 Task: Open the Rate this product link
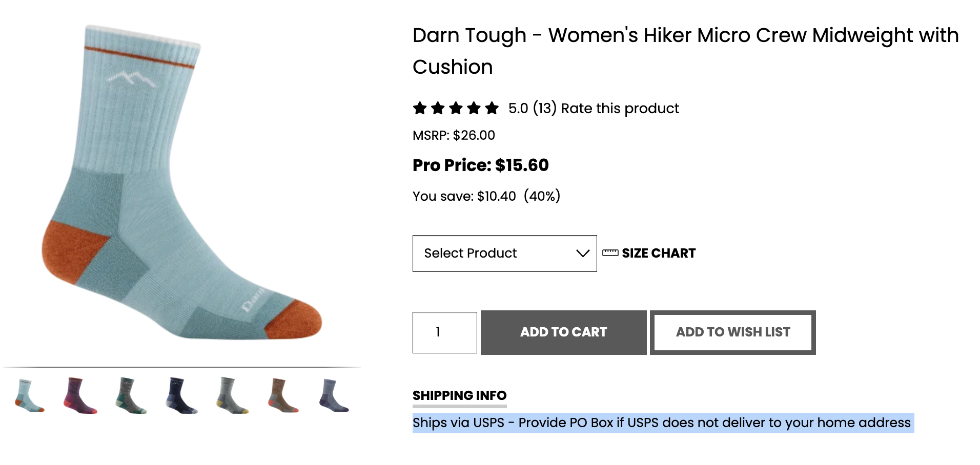(620, 109)
